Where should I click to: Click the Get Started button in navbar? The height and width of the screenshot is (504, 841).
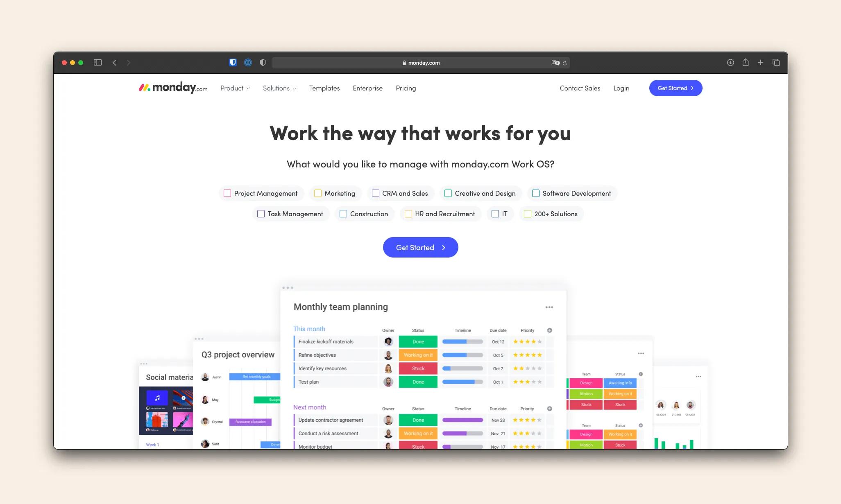coord(676,88)
